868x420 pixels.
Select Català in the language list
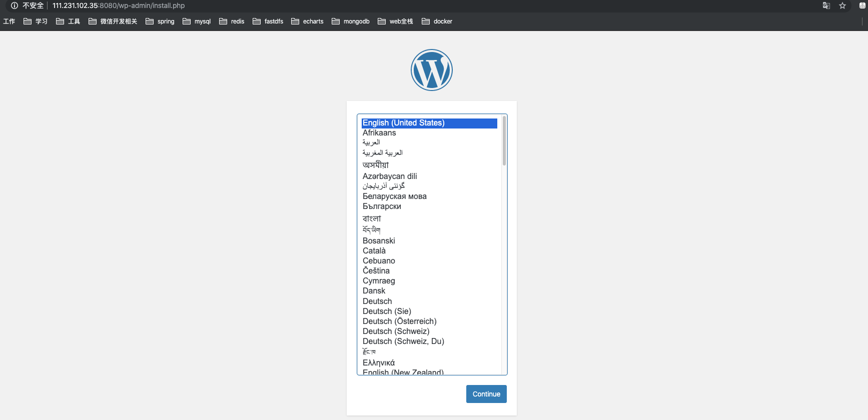coord(429,251)
